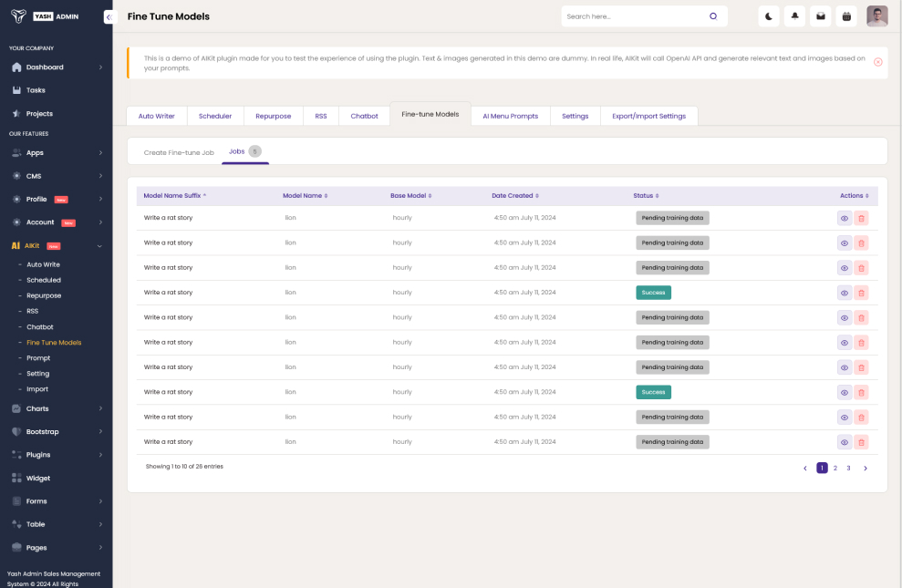902x588 pixels.
Task: Open Scheduled in AIKit submenu
Action: click(x=44, y=281)
